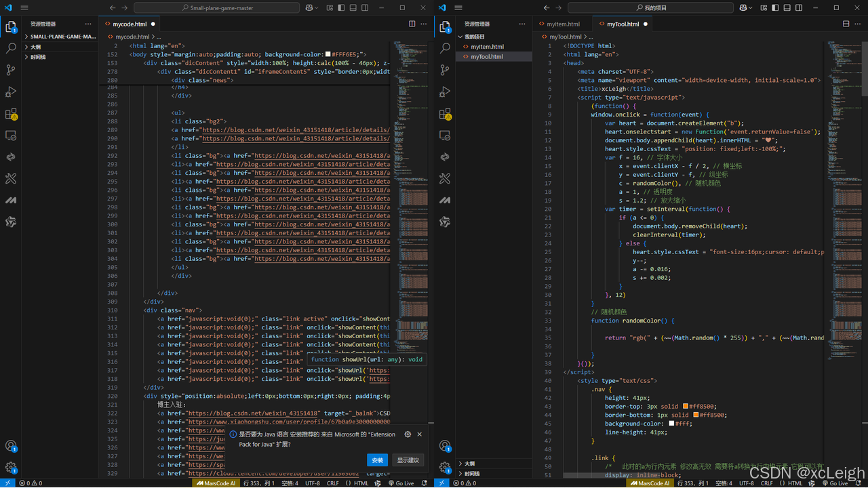Image resolution: width=868 pixels, height=488 pixels.
Task: Expand 大纲 outline in the left window
Action: pyautogui.click(x=61, y=47)
